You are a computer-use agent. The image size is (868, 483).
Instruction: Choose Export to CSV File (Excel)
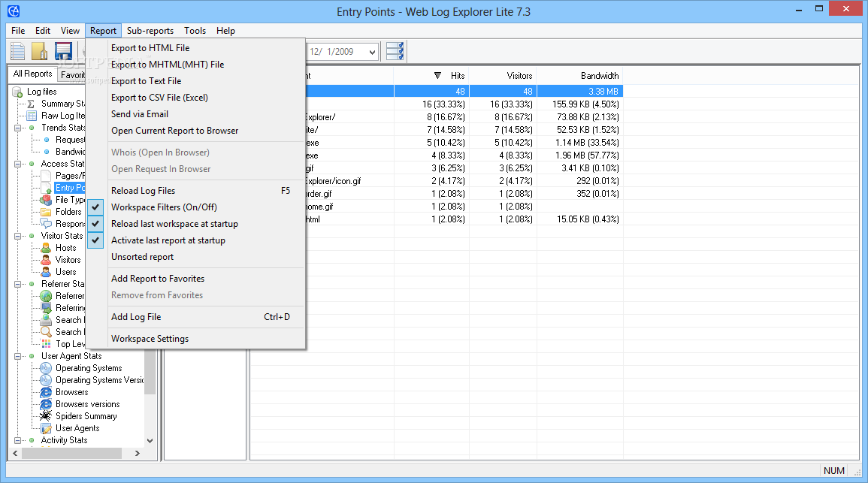click(159, 98)
